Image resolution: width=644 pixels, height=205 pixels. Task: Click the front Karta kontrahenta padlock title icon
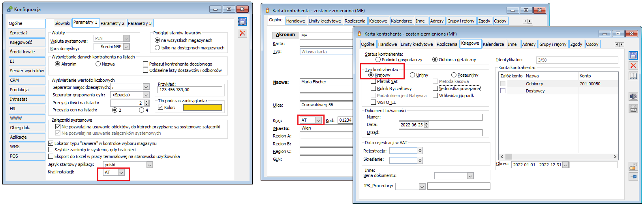point(359,34)
